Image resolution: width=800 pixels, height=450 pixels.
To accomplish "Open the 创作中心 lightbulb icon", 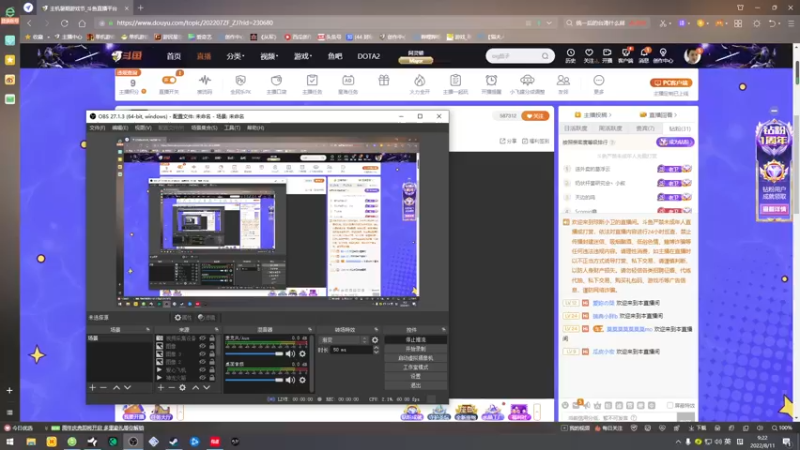I will point(663,53).
